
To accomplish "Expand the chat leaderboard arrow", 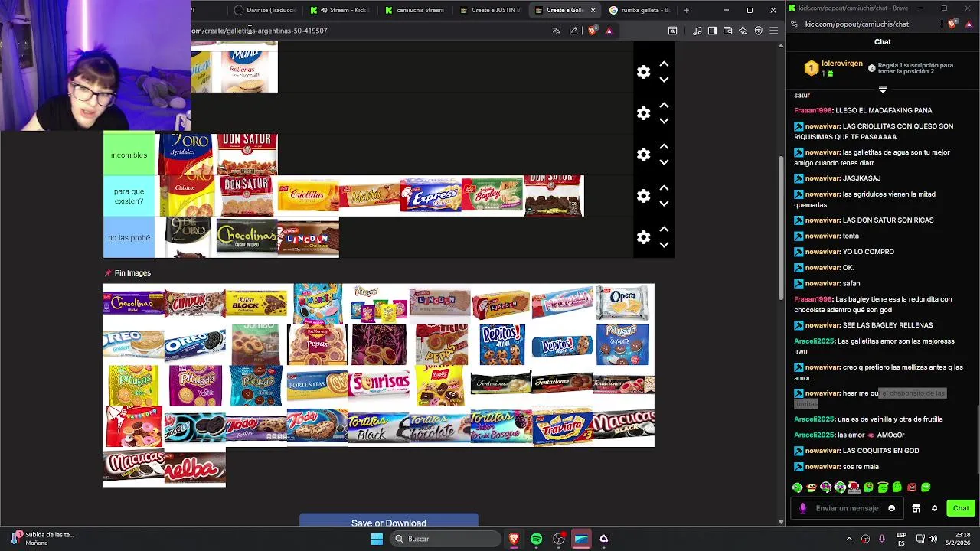I will click(883, 90).
